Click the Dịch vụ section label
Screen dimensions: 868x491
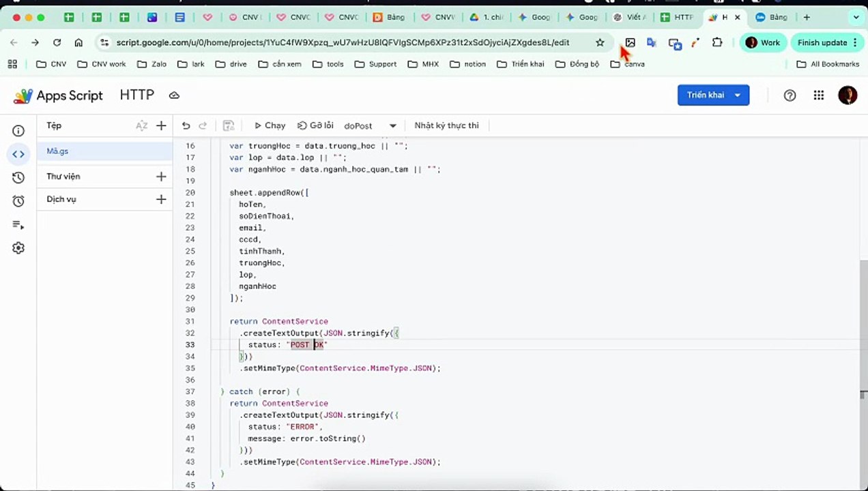(61, 199)
